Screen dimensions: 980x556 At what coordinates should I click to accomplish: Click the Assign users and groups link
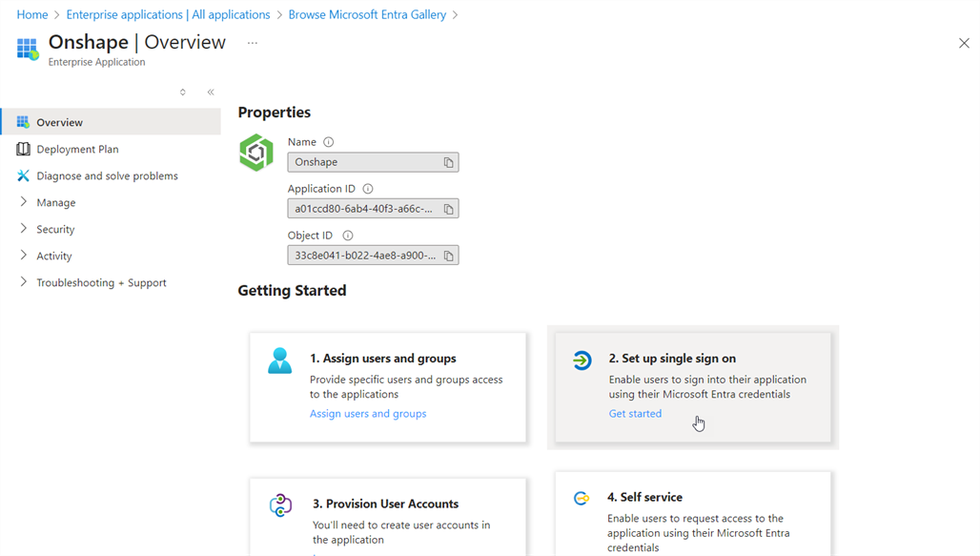pyautogui.click(x=368, y=414)
